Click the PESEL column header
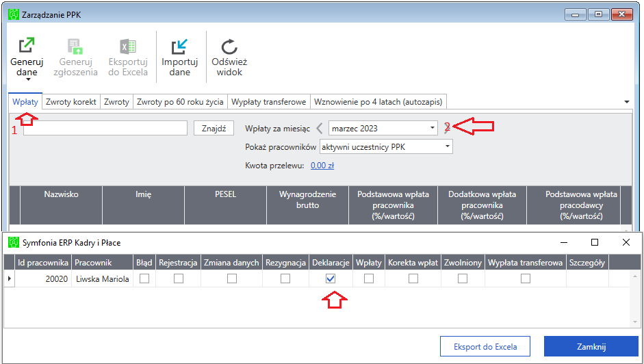This screenshot has width=644, height=364. tap(225, 205)
